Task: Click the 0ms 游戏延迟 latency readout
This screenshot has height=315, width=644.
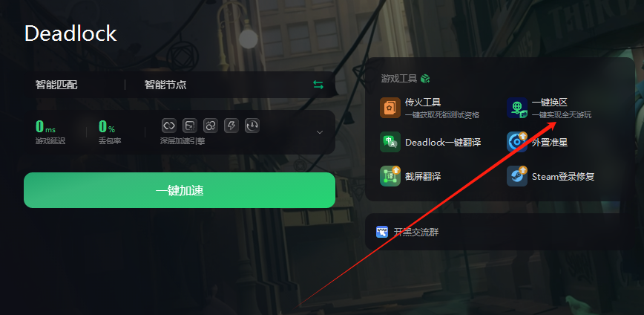Action: (50, 131)
